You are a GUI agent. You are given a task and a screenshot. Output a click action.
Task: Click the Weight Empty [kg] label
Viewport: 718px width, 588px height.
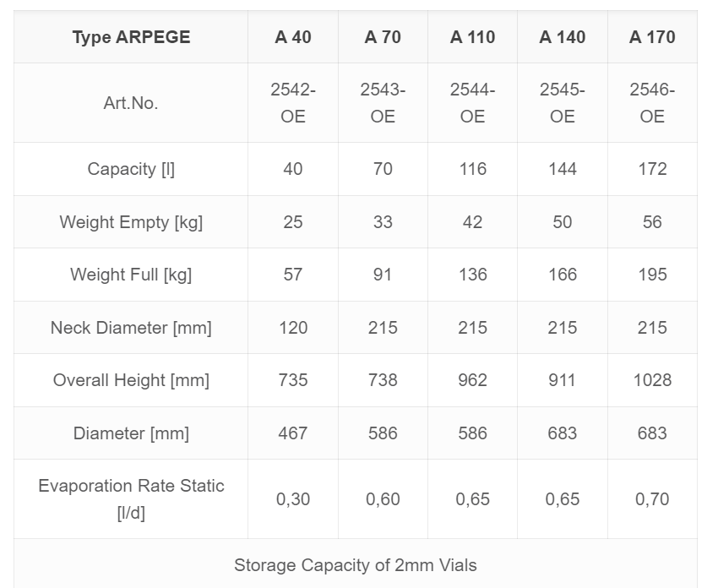click(131, 222)
